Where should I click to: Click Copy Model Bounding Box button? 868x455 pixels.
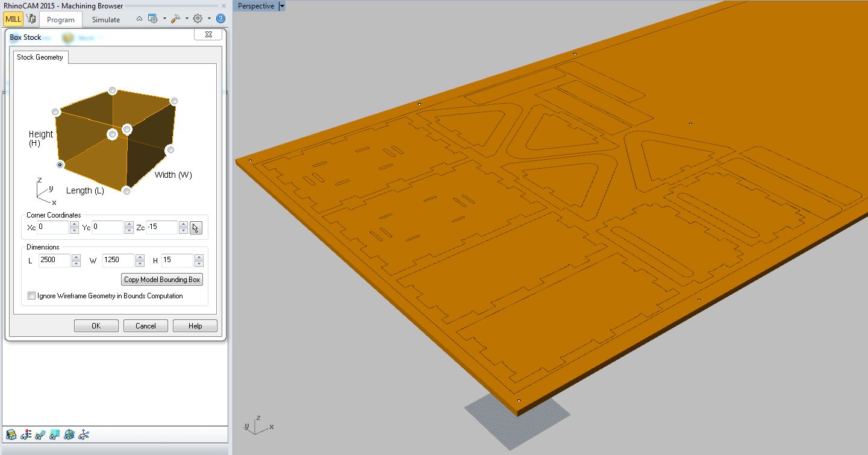click(162, 280)
